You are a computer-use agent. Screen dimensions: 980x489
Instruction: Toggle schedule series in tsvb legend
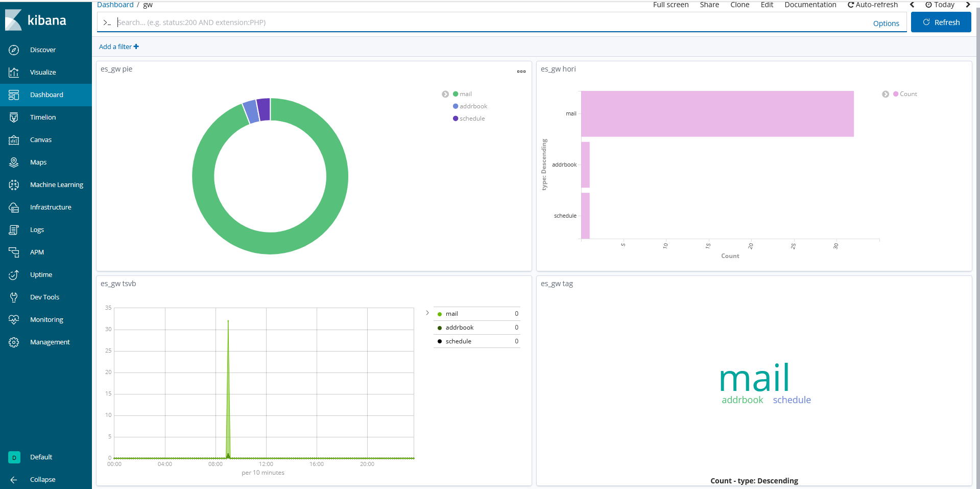coord(477,341)
